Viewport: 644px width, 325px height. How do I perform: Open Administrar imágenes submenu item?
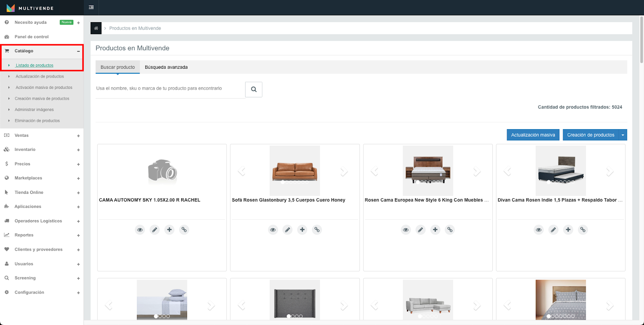click(x=34, y=110)
